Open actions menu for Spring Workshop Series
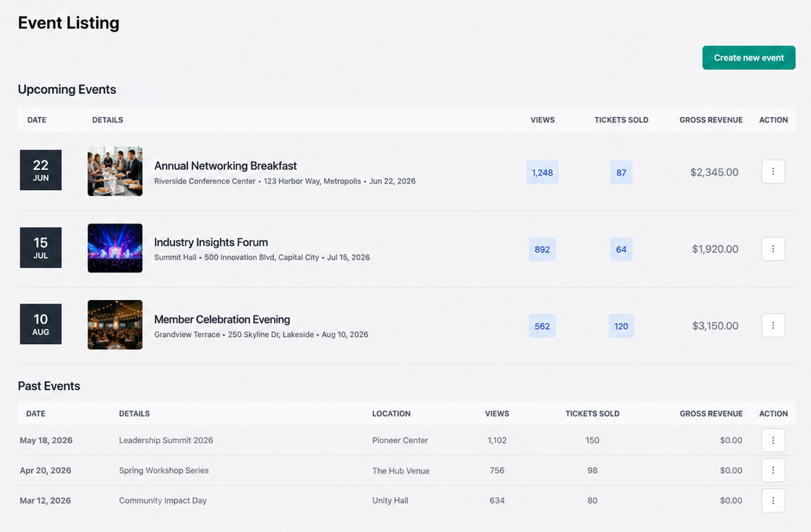The width and height of the screenshot is (811, 532). click(773, 471)
